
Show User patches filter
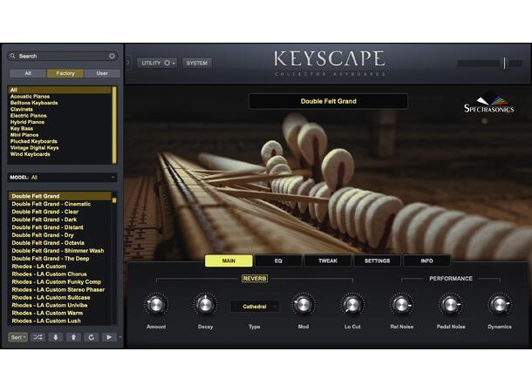[102, 73]
